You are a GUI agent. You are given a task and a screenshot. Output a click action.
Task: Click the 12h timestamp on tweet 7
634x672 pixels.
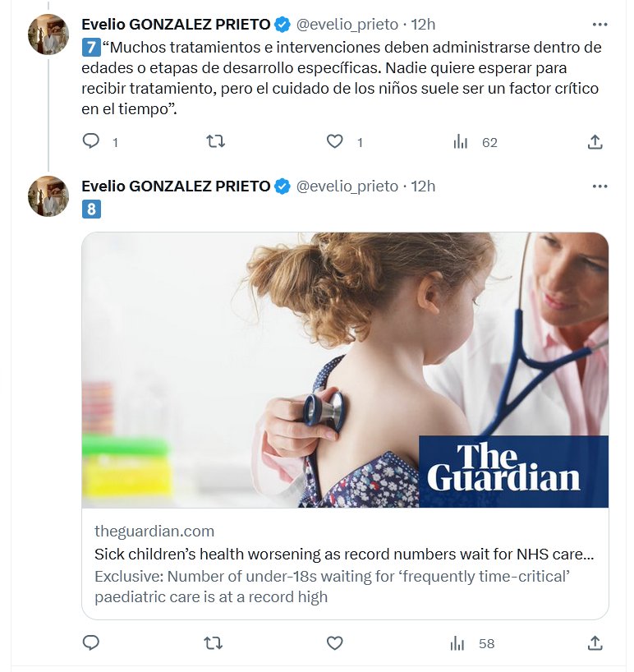[422, 24]
